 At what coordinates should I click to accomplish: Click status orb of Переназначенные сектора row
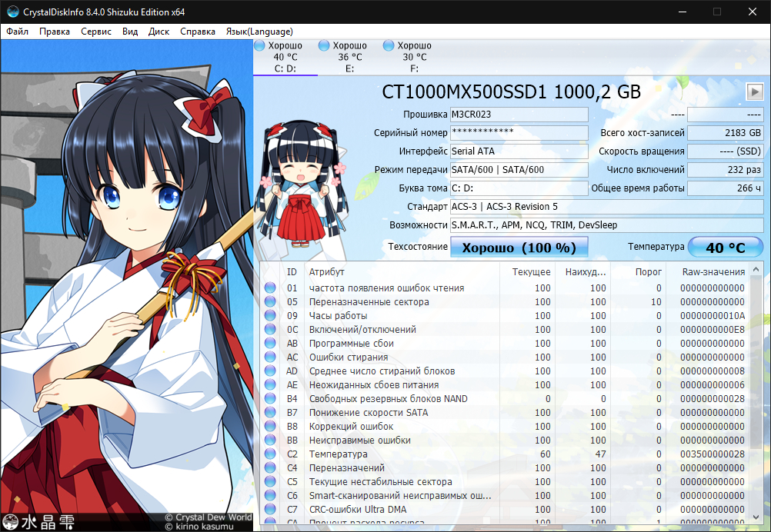coord(270,301)
